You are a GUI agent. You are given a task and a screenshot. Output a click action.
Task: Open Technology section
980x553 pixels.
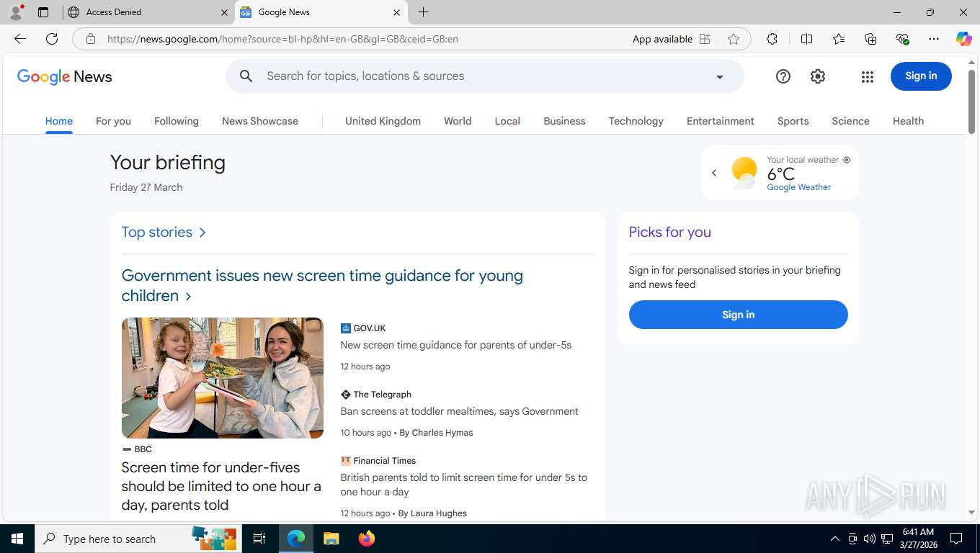tap(636, 121)
